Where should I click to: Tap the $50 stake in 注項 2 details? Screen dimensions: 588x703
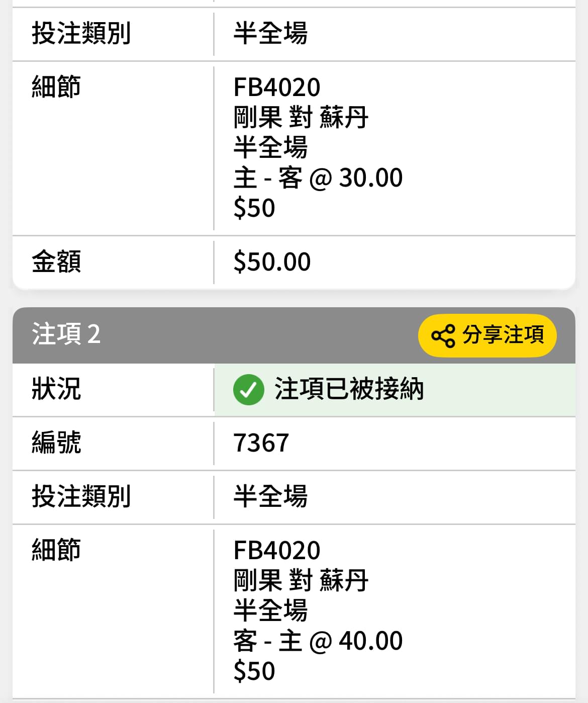click(254, 671)
